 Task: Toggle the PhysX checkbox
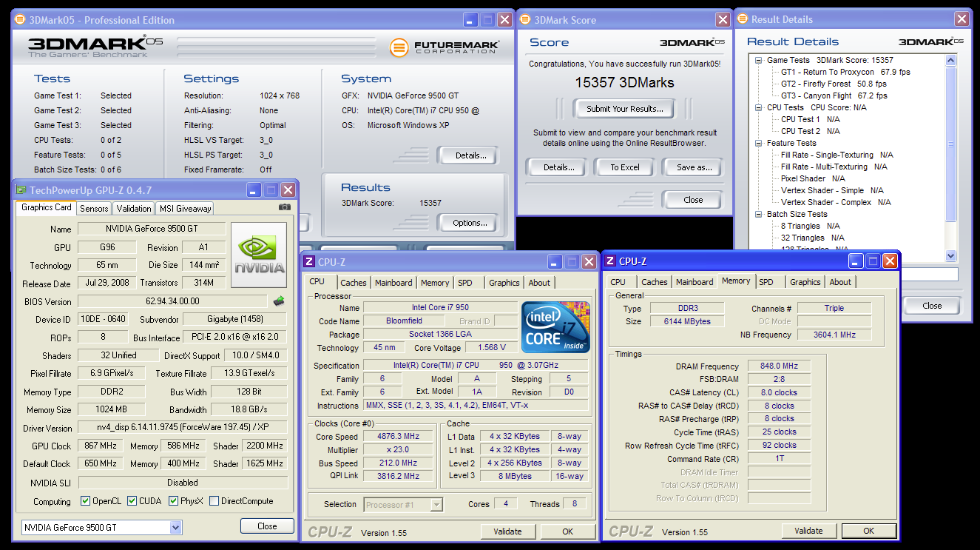tap(173, 501)
